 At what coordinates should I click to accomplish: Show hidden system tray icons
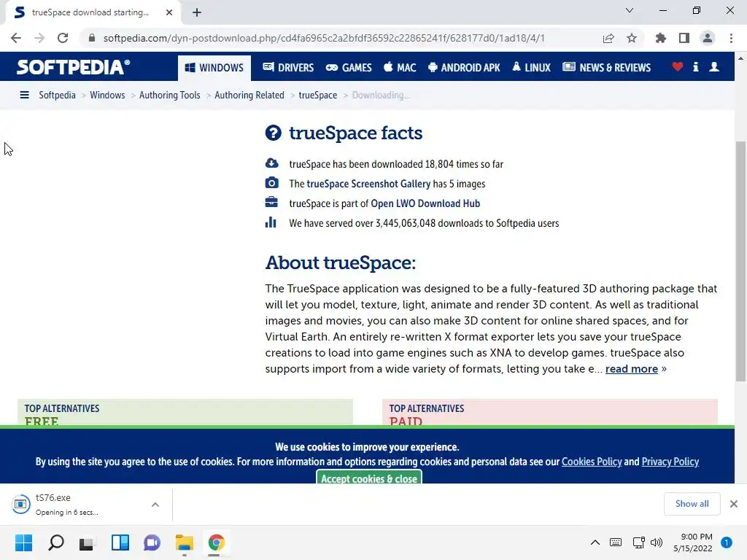[x=595, y=542]
